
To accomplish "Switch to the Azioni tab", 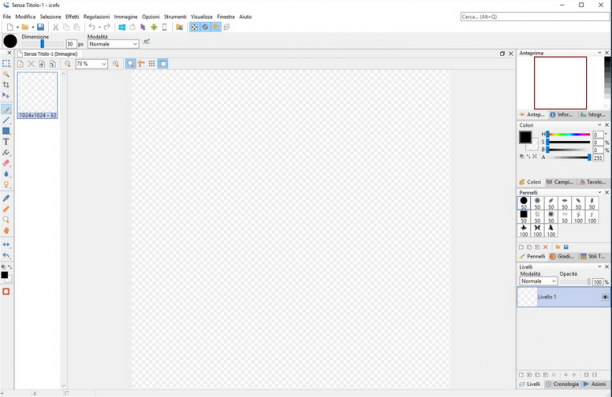I will [x=595, y=384].
